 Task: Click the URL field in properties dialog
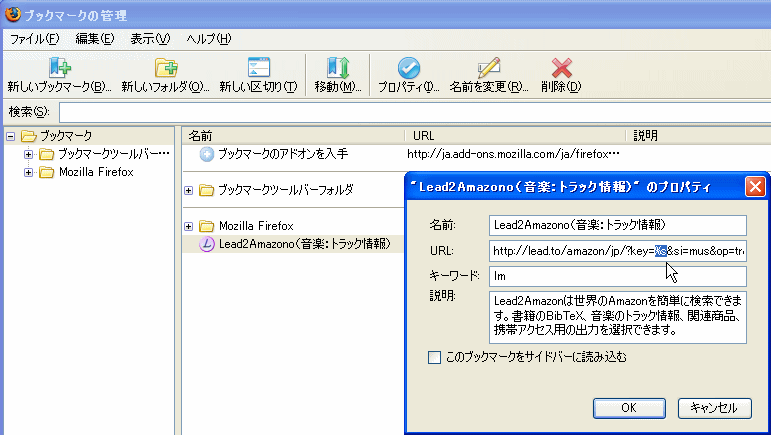618,251
